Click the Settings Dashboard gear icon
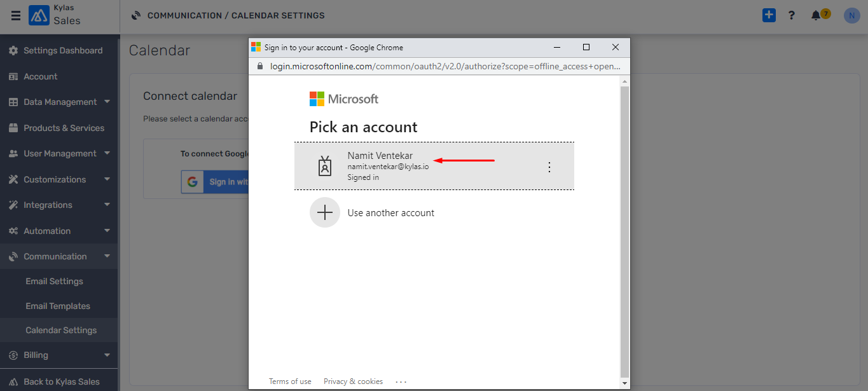868x391 pixels. point(13,50)
